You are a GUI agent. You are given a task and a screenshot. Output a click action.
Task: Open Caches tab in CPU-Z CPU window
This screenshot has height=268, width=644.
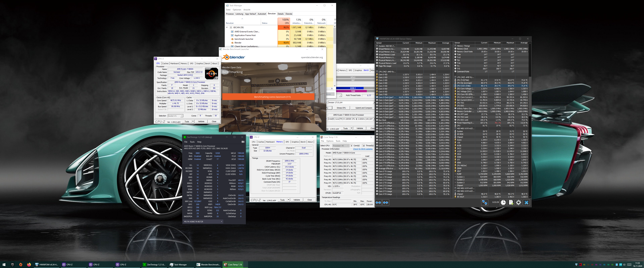166,63
